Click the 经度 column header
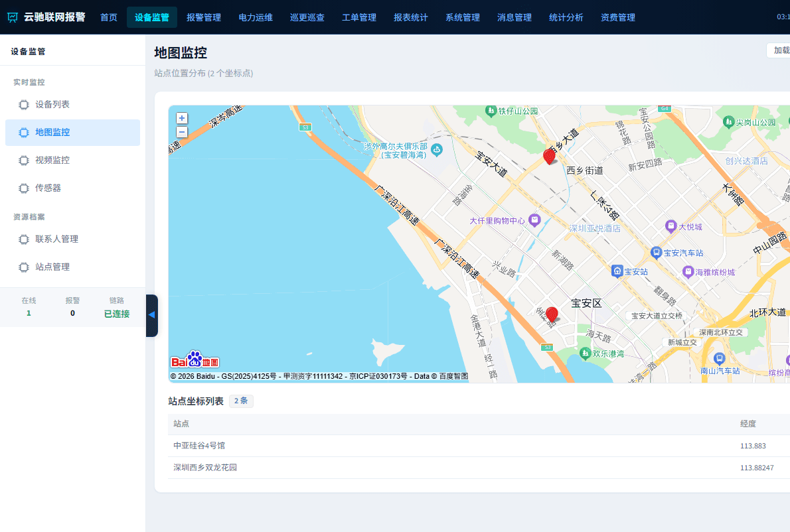Viewport: 790px width, 532px height. click(748, 424)
